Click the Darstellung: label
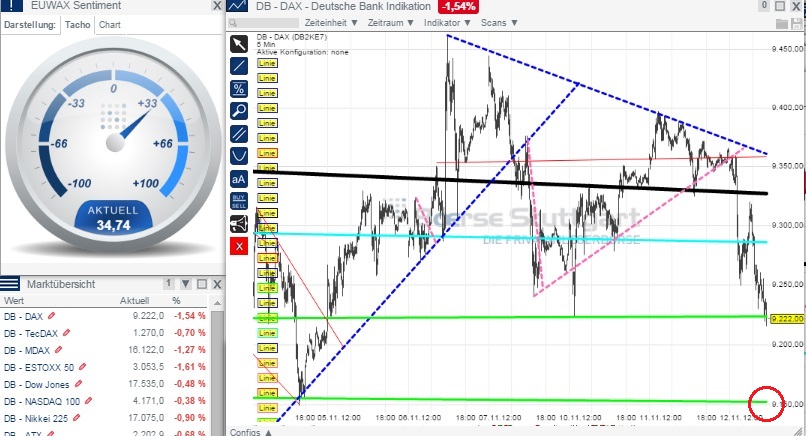Screen dimensions: 806x436 [x=30, y=25]
